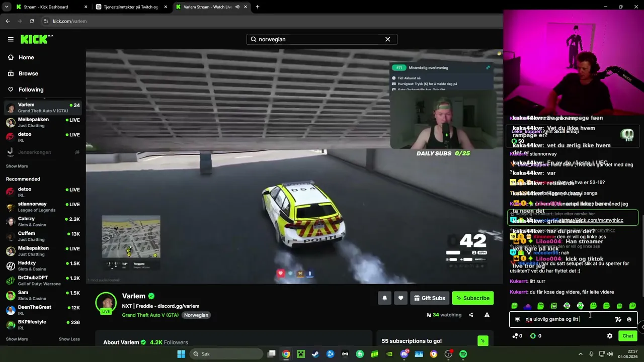Open a new browser tab
This screenshot has height=362, width=644.
pos(258,7)
